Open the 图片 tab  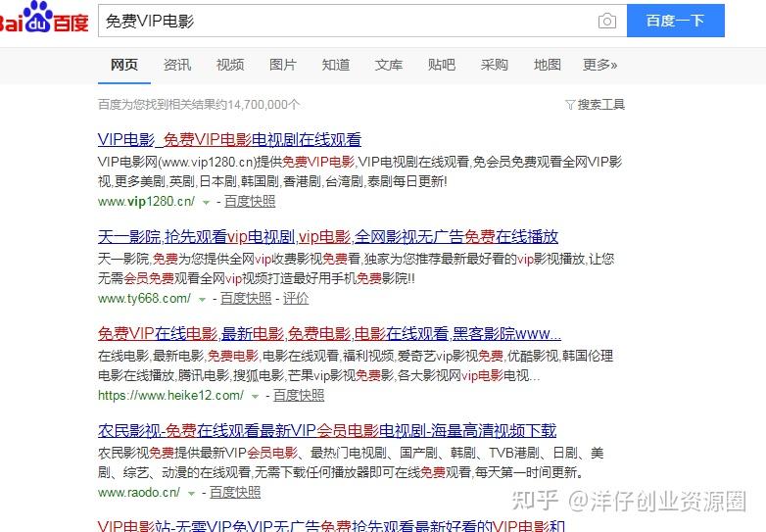pos(283,65)
